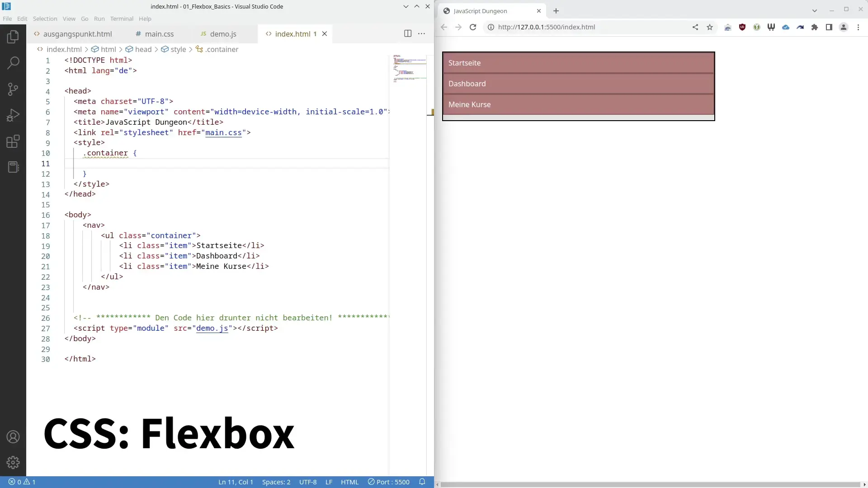Open the Accounts icon in activity bar
This screenshot has width=868, height=488.
point(13,437)
